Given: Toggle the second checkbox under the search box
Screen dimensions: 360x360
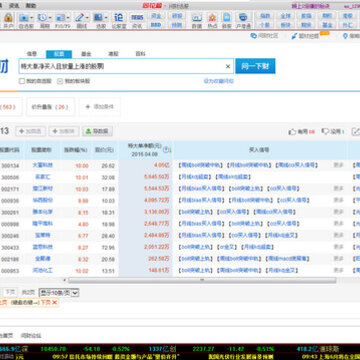Looking at the screenshot, I should pos(60,81).
